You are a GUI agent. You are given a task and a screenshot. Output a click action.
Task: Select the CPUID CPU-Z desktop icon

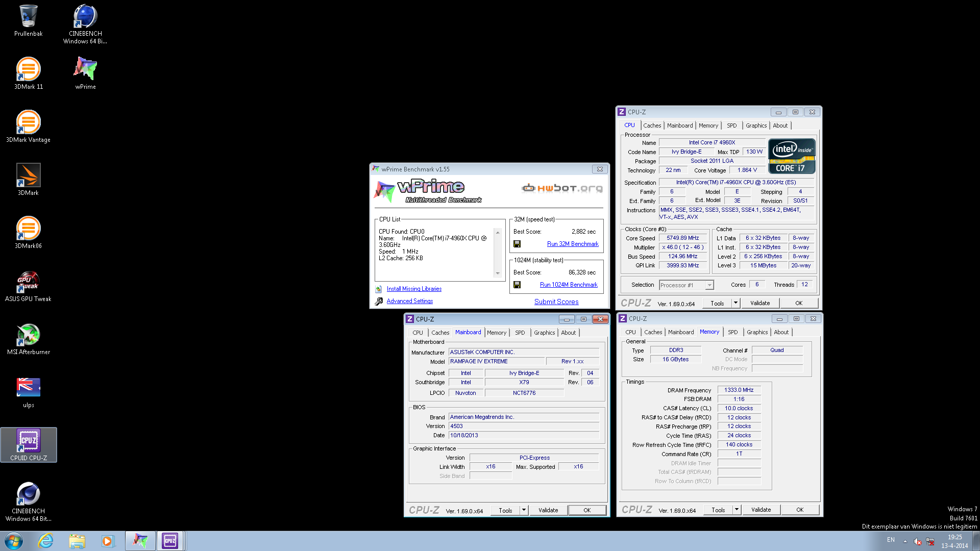coord(28,445)
